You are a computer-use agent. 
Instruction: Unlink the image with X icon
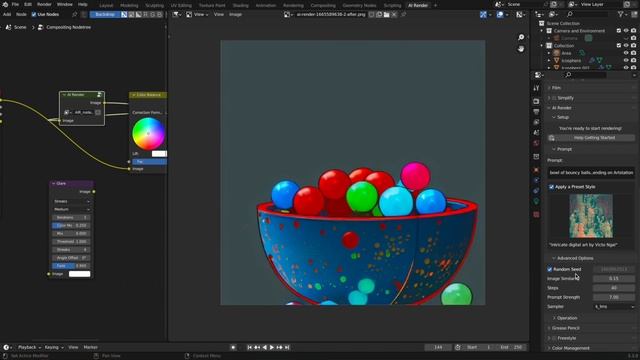(394, 14)
